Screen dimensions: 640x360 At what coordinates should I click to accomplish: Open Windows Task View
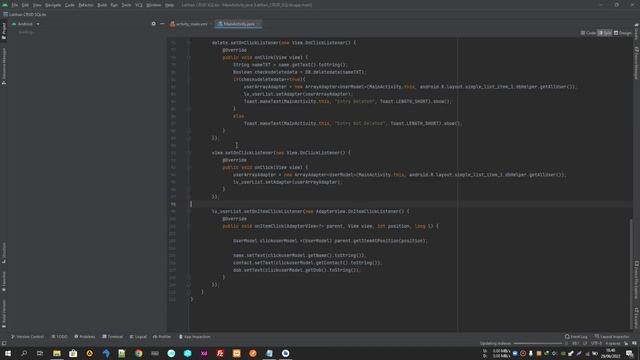click(x=40, y=353)
